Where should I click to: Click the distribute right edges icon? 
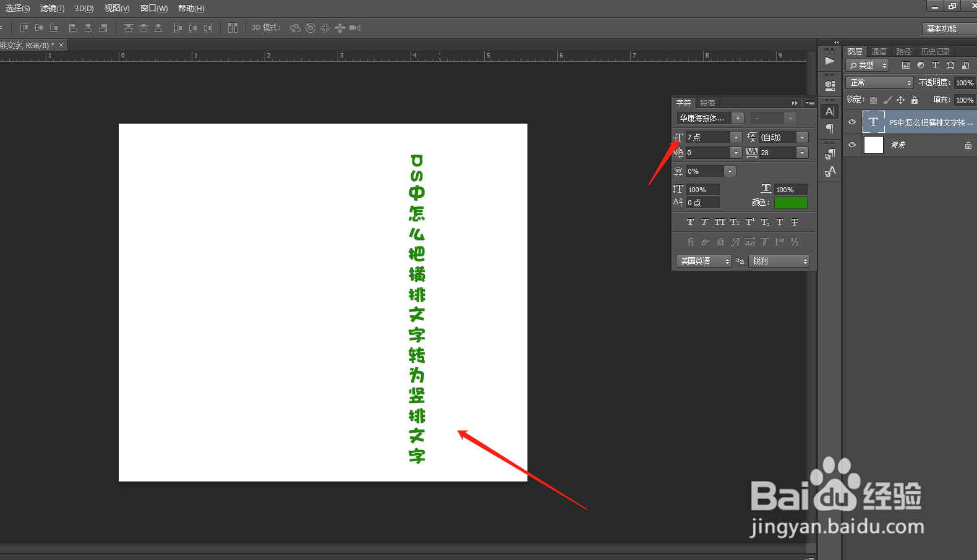click(x=208, y=28)
